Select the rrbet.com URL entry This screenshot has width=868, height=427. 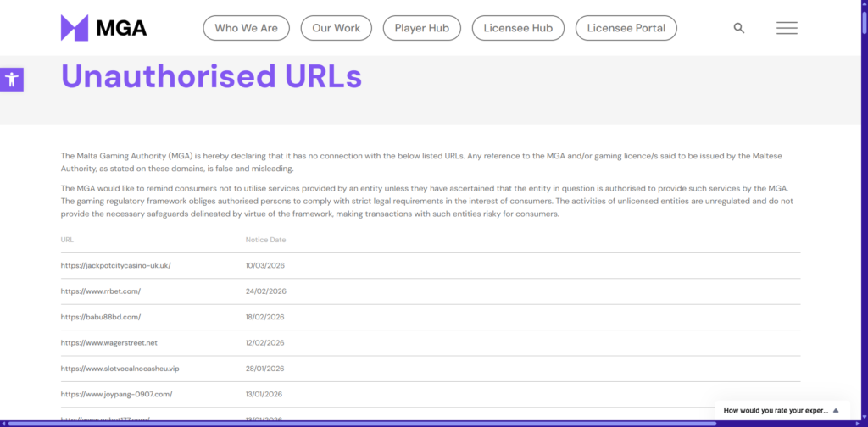tap(101, 291)
